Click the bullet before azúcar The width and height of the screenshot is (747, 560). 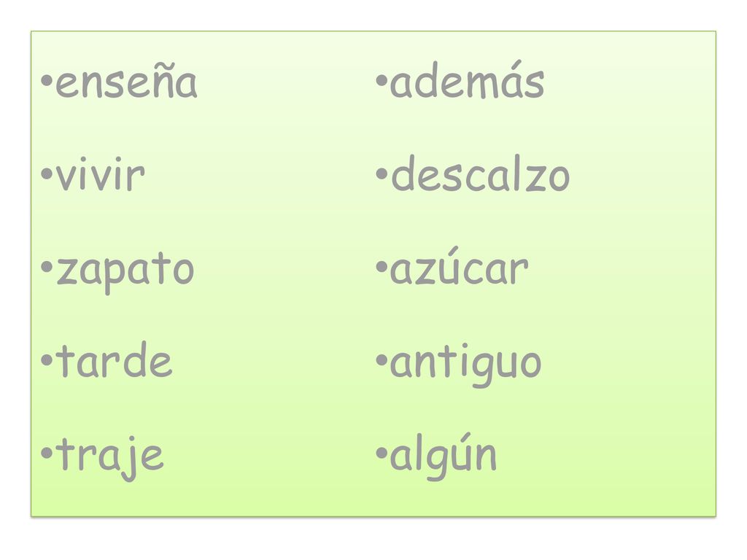point(382,268)
